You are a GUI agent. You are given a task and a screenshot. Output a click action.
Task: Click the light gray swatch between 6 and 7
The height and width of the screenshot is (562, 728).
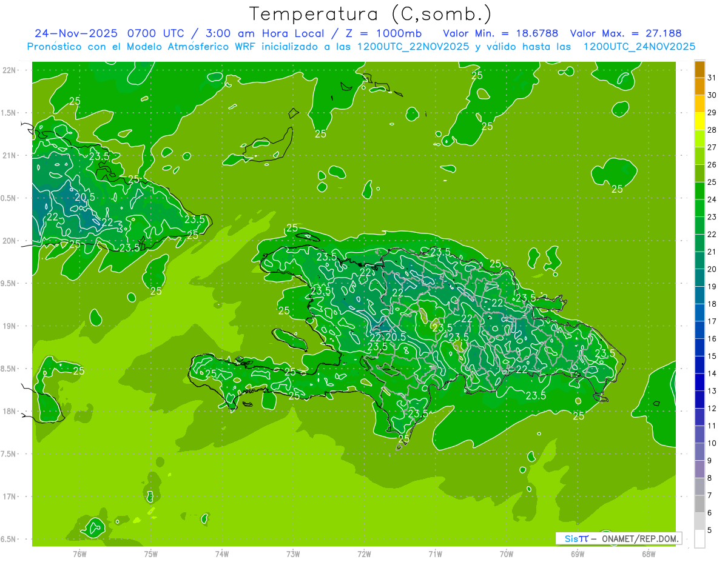[699, 504]
